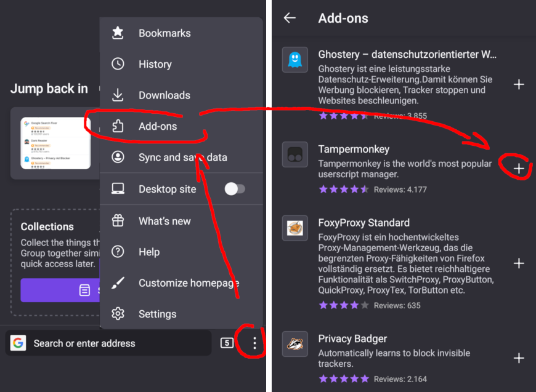Click Tampermonkey 'Reviews: 4.177' text
The height and width of the screenshot is (392, 536).
[400, 190]
